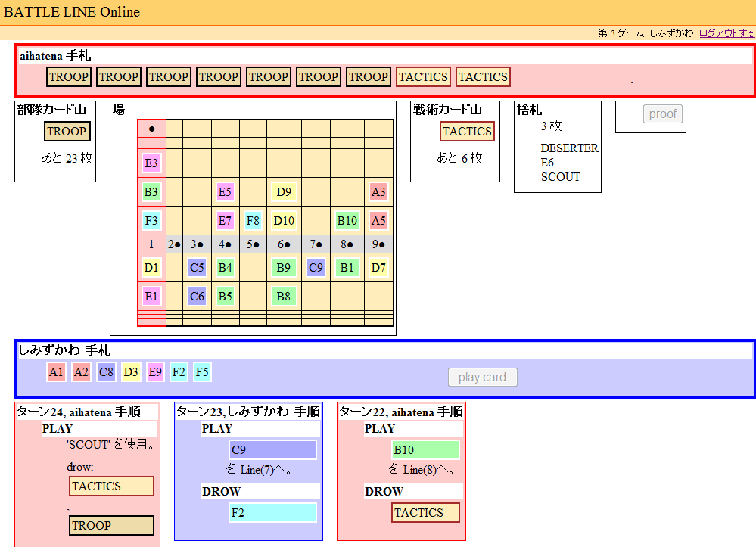Click the A5 card on the field
Viewport: 756px width, 547px height.
[x=378, y=221]
